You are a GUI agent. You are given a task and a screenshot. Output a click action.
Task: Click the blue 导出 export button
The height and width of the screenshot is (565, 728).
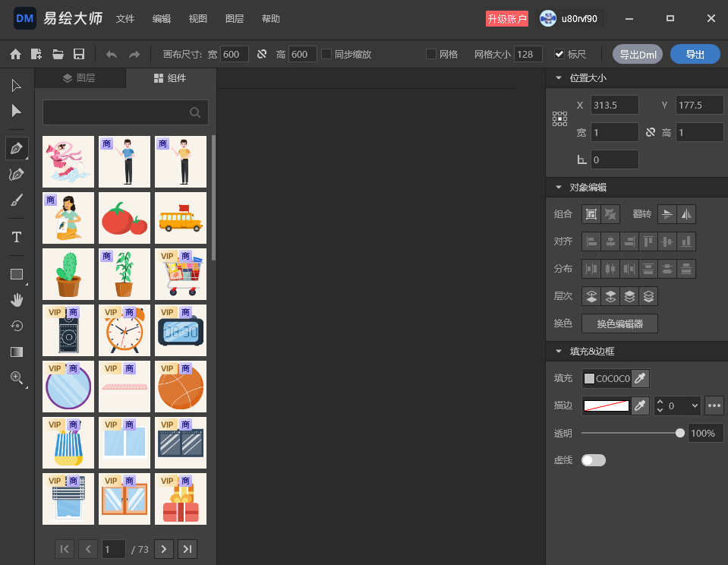tap(695, 55)
